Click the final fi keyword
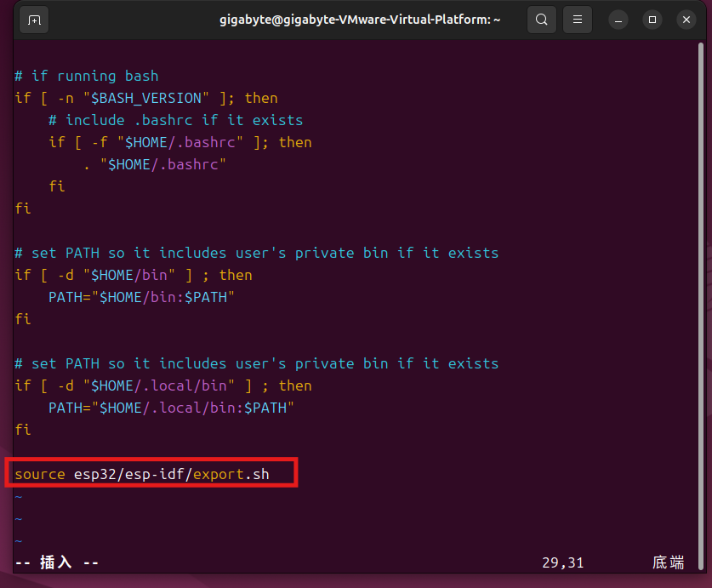712x588 pixels. click(22, 430)
